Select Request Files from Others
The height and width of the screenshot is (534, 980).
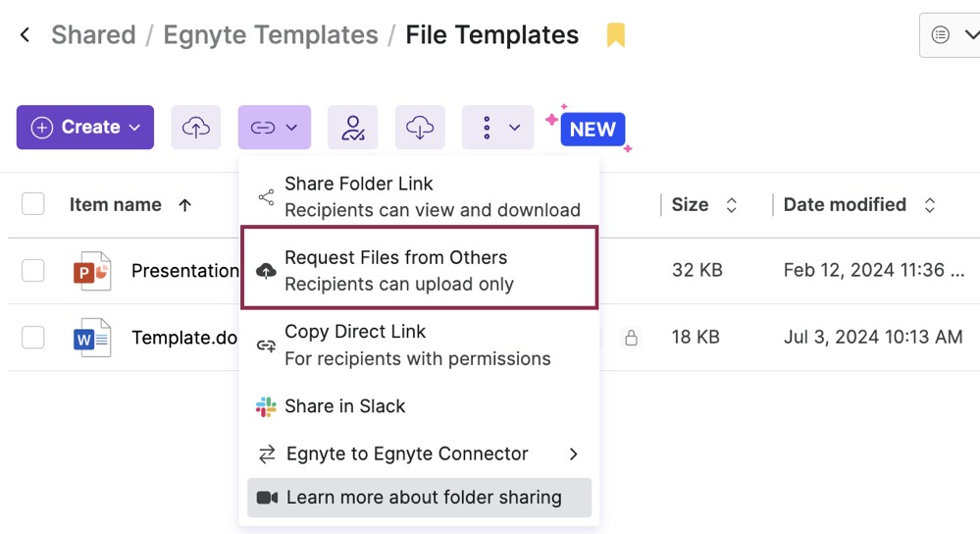point(420,270)
